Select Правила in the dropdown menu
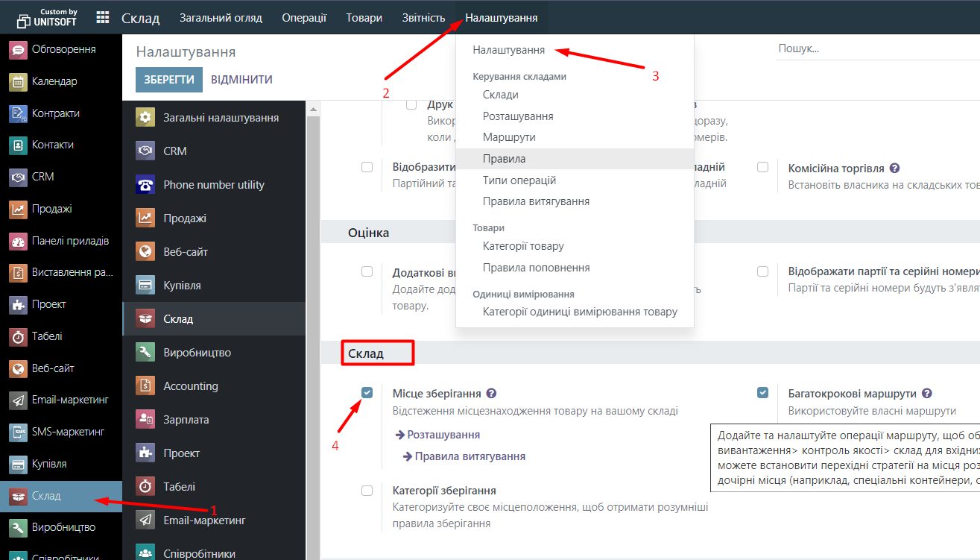Screen dimensions: 980x560 [504, 159]
